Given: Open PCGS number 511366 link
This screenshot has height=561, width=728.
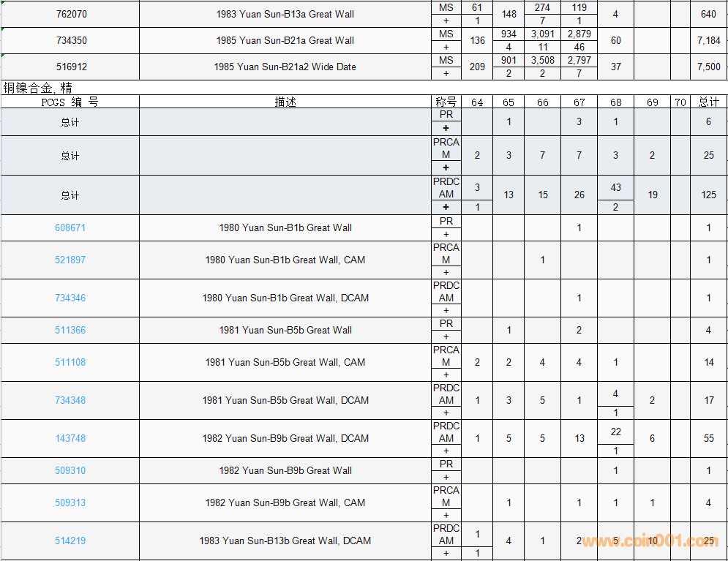Looking at the screenshot, I should pos(70,331).
